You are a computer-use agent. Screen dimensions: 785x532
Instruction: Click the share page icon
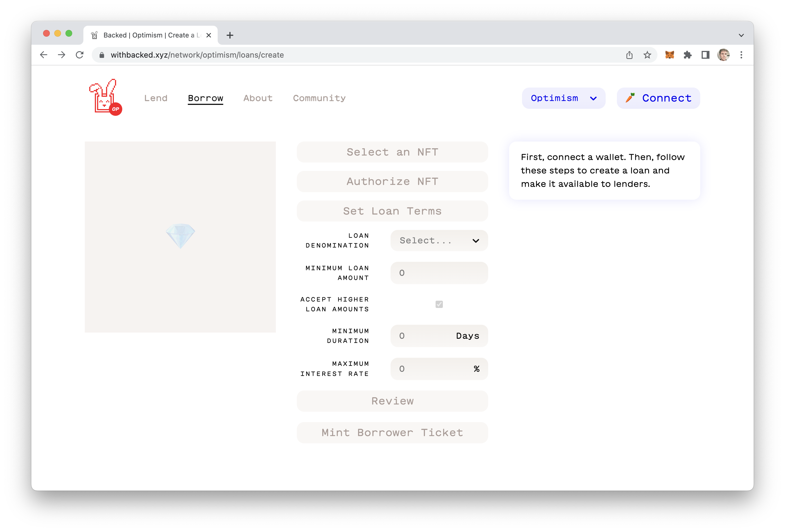click(x=629, y=55)
